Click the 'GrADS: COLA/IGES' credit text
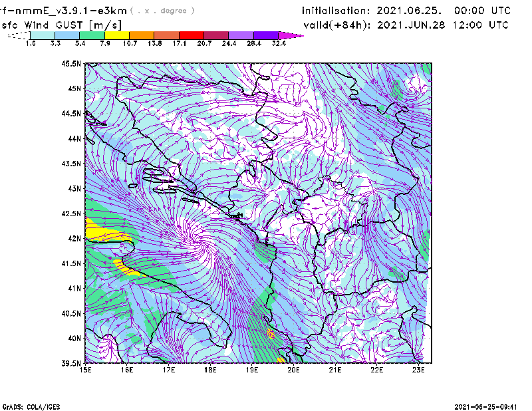This screenshot has width=532, height=411. tap(31, 407)
